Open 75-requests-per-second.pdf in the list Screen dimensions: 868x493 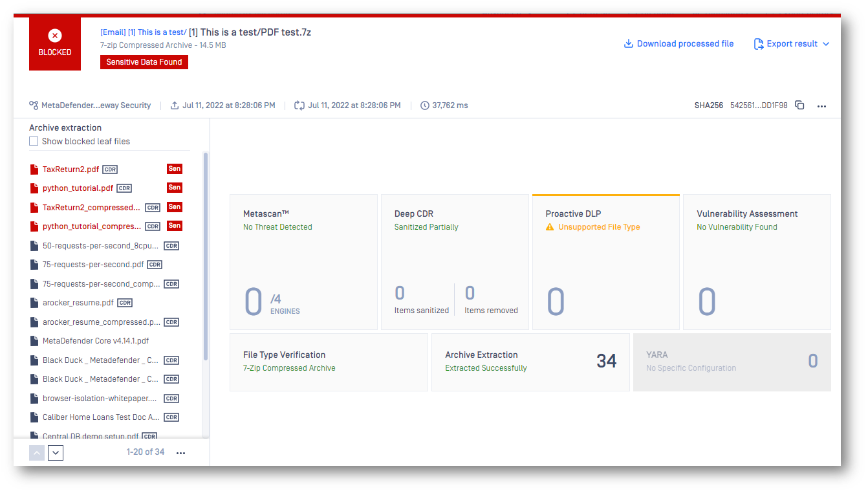click(93, 265)
